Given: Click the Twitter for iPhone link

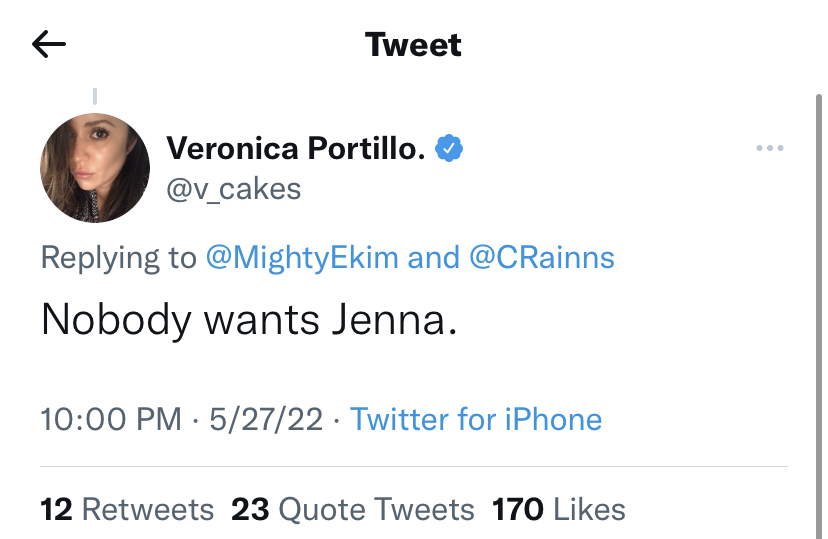Looking at the screenshot, I should pyautogui.click(x=476, y=419).
